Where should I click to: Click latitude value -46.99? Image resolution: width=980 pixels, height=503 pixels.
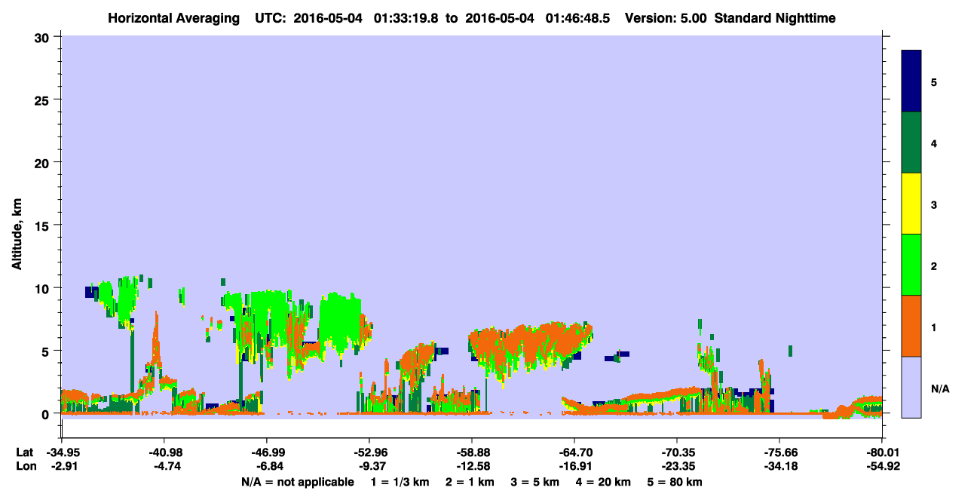(x=266, y=452)
